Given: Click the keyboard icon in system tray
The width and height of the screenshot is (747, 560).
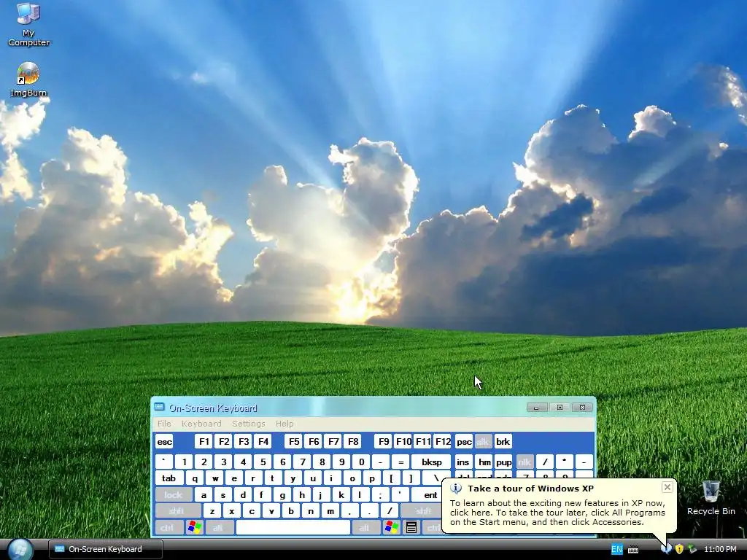Looking at the screenshot, I should pos(633,550).
